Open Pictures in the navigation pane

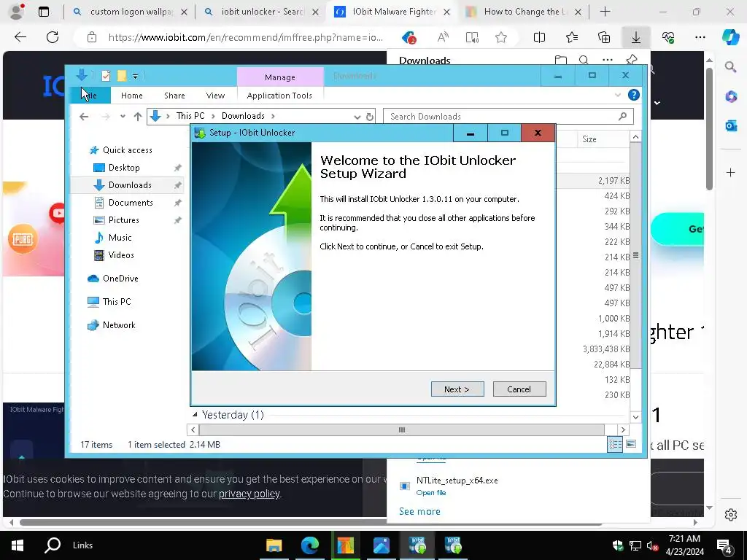point(123,220)
